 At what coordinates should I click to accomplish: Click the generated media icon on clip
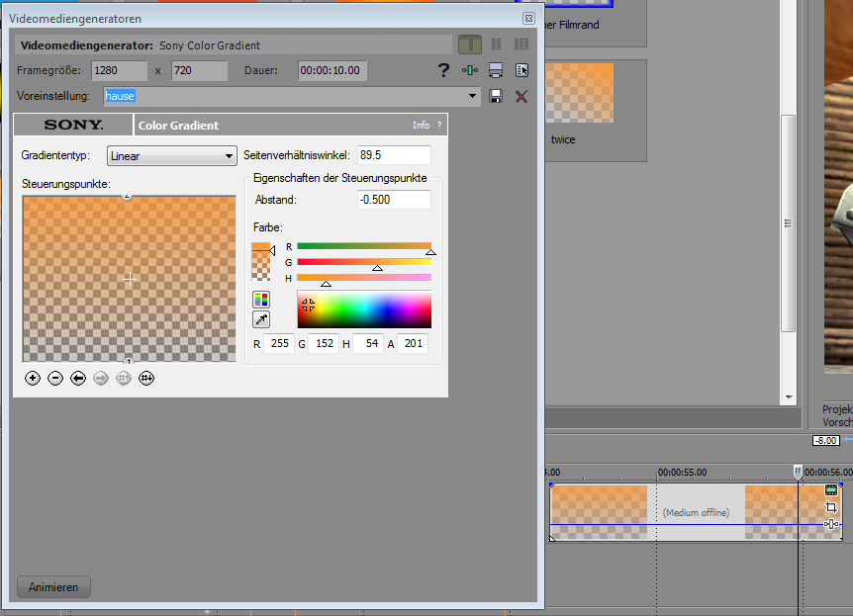[x=831, y=490]
